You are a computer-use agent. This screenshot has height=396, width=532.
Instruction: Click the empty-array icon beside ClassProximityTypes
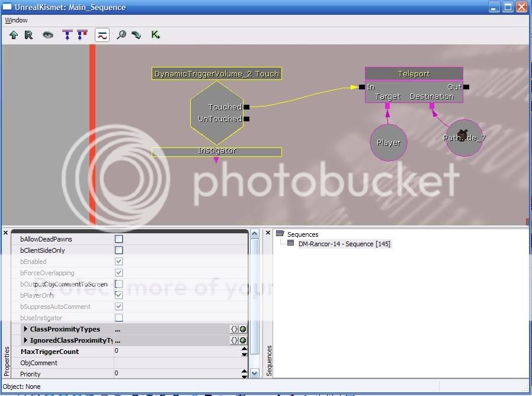tap(235, 329)
